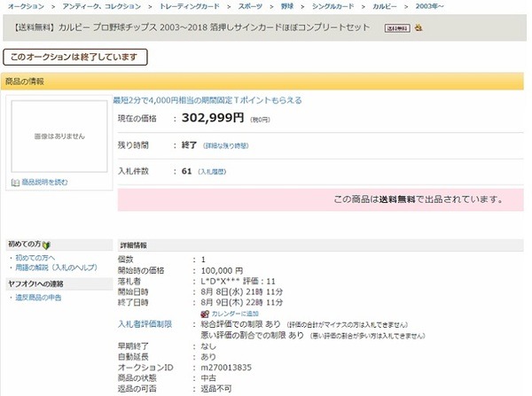Click the start date 8月 8日(水) 21時 11分
The image size is (532, 396).
click(241, 292)
